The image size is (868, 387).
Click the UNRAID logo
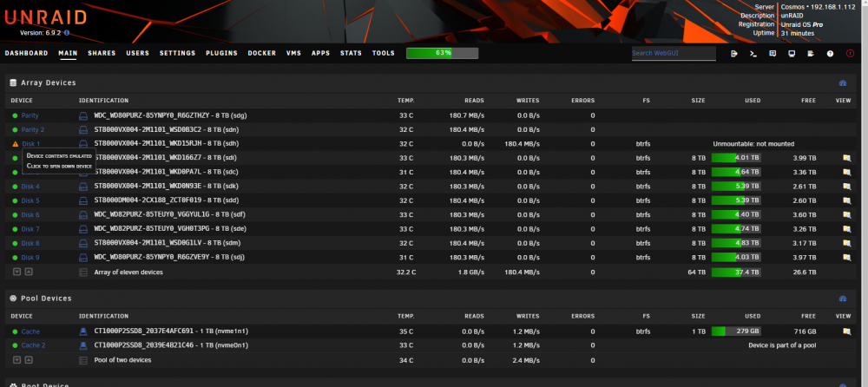coord(46,17)
